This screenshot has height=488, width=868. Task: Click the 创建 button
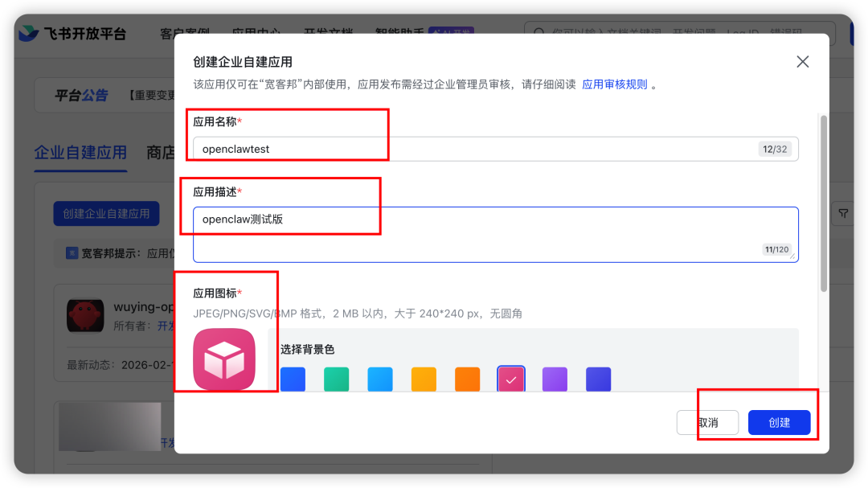(x=780, y=422)
